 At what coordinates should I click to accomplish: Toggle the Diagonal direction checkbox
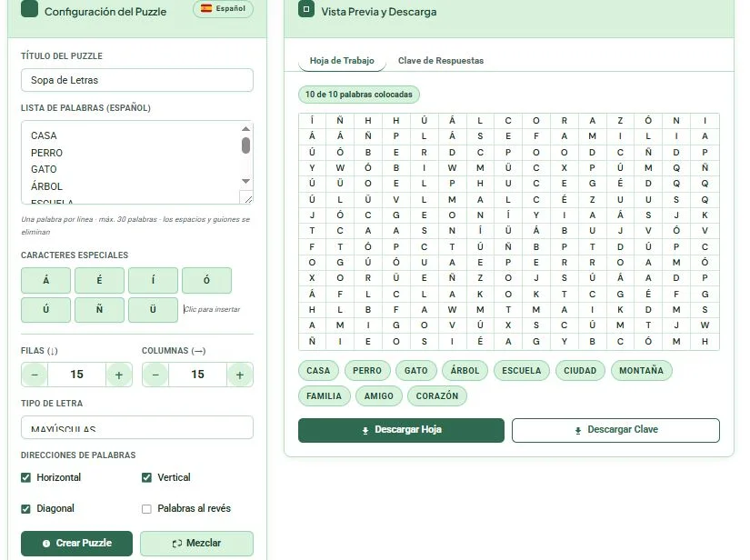click(25, 508)
